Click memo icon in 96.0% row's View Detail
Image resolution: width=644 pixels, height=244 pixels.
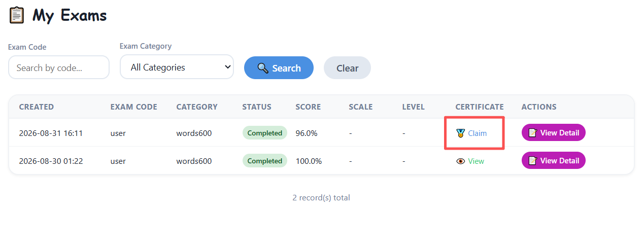(533, 133)
